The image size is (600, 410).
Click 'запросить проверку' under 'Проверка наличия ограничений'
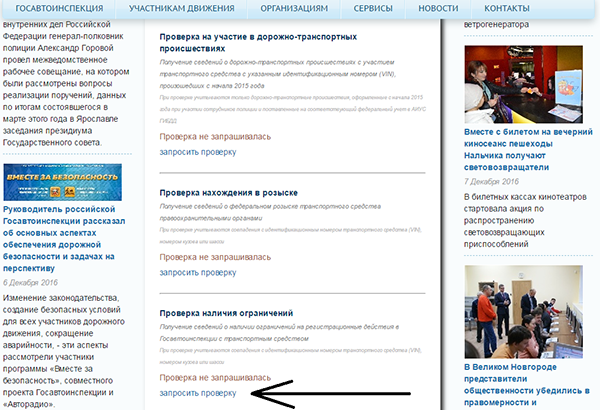coord(198,394)
